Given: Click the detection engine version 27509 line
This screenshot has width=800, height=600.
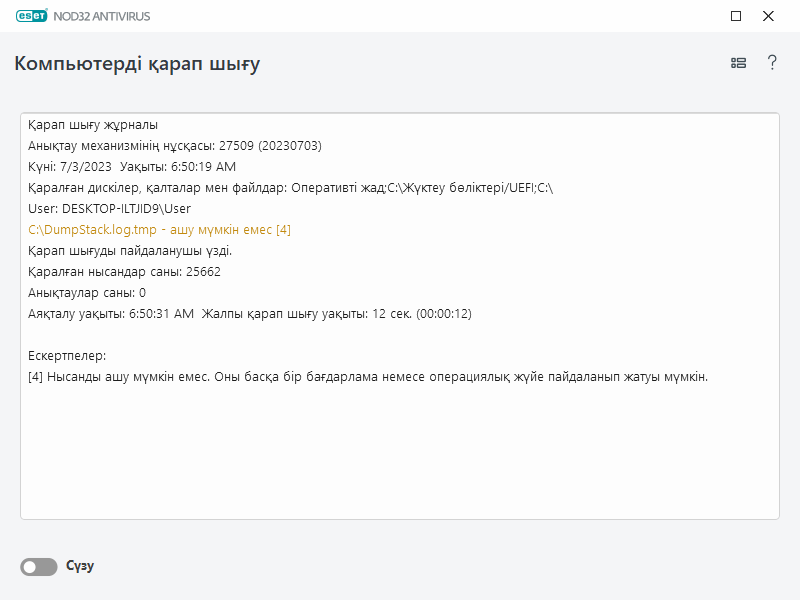Looking at the screenshot, I should click(175, 146).
